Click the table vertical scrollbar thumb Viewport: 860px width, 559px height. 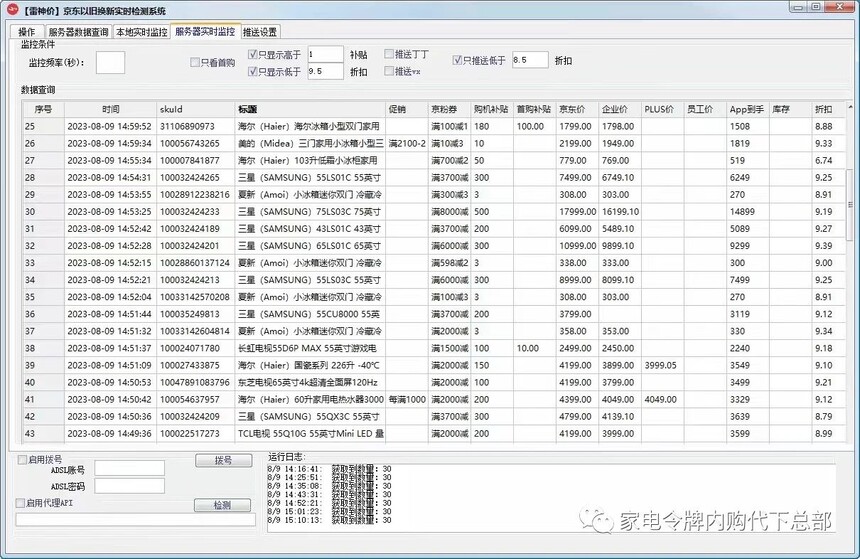(x=850, y=205)
